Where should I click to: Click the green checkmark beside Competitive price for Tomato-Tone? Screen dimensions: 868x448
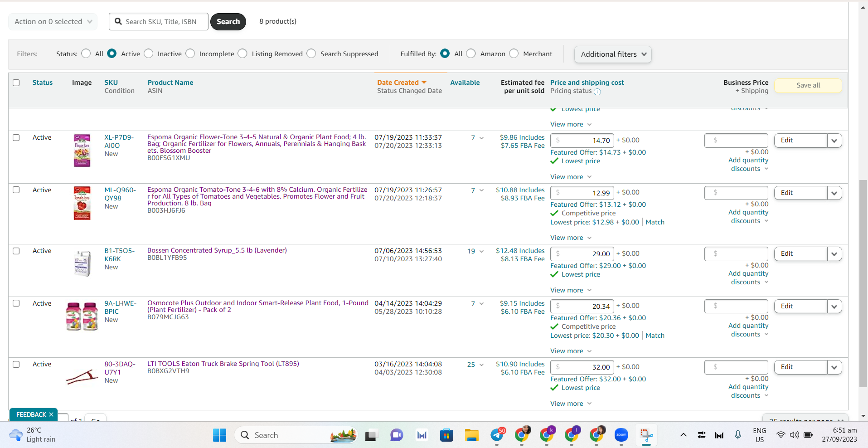pyautogui.click(x=554, y=213)
